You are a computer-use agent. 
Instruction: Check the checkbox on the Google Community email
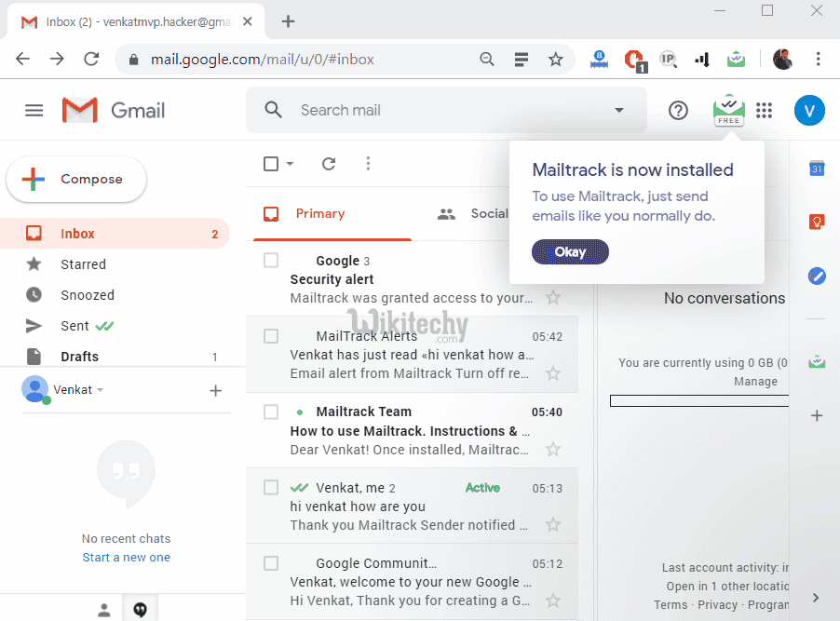tap(270, 562)
